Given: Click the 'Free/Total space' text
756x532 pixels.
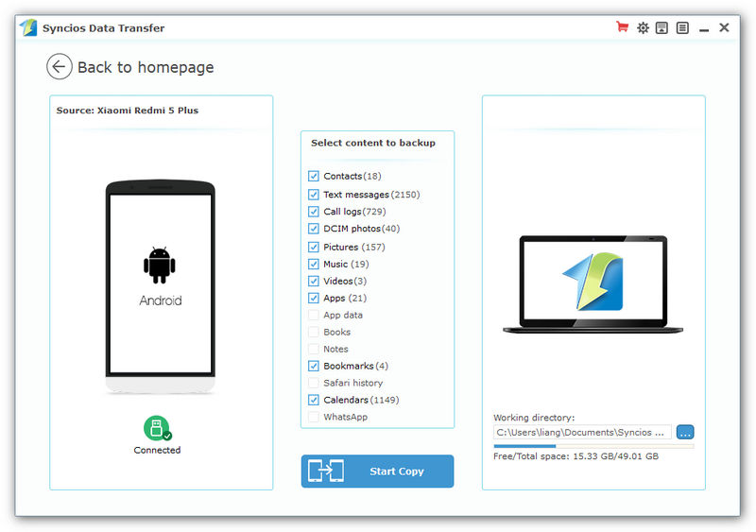Looking at the screenshot, I should click(x=576, y=456).
